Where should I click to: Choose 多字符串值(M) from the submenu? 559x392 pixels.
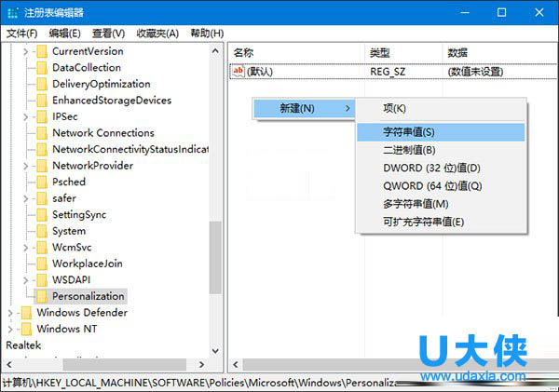tap(441, 204)
